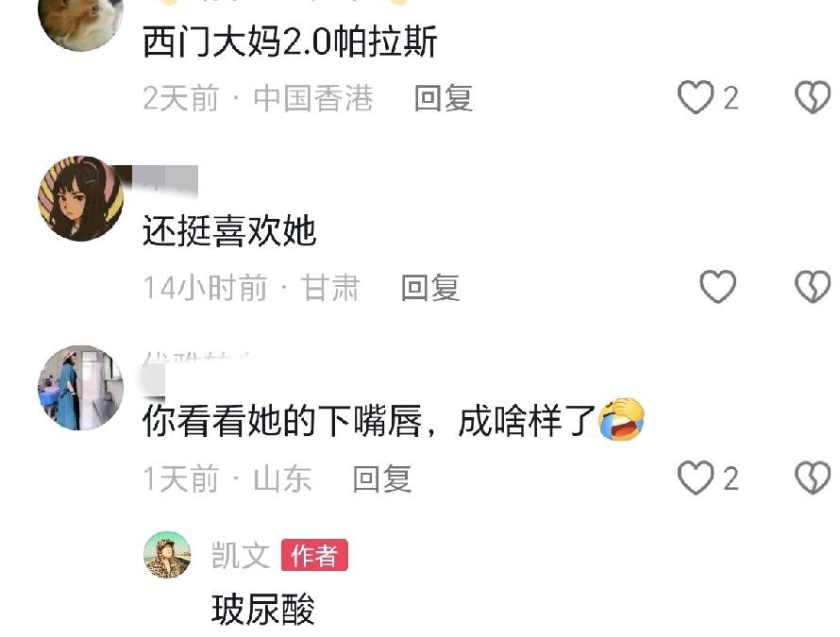Reply to the comment from 甘肃
840x637 pixels.
[x=430, y=288]
